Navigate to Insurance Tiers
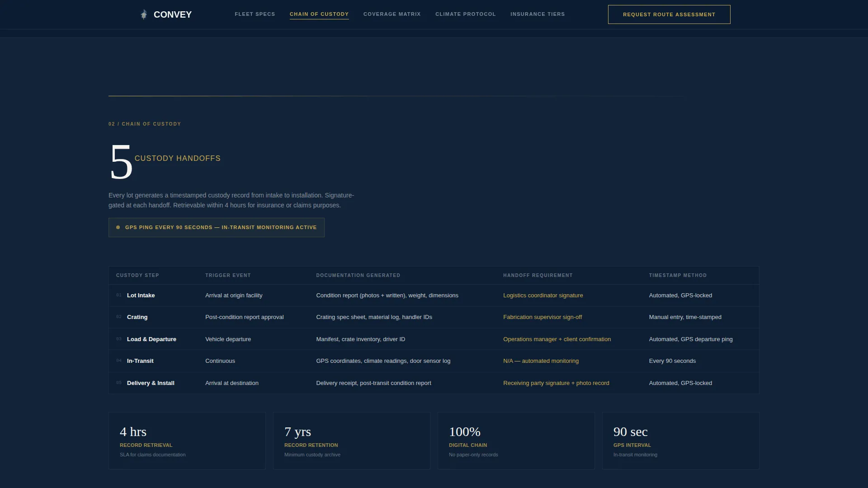The image size is (868, 488). point(538,14)
